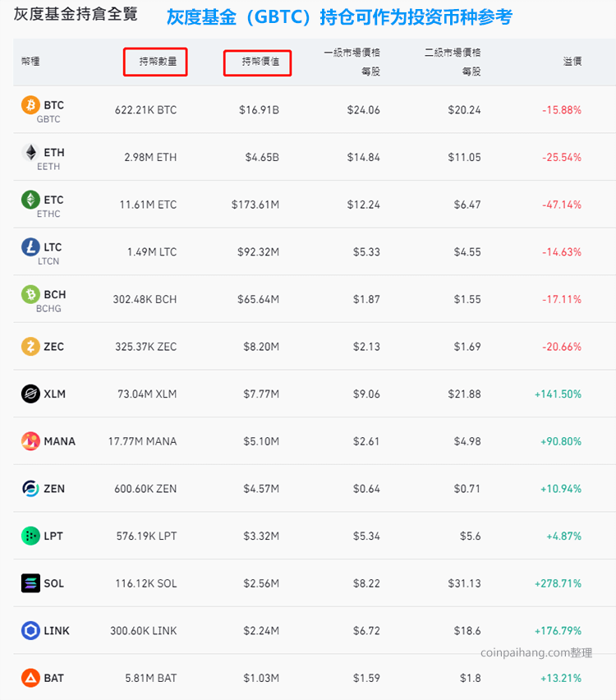Select the 300.60K LINK holdings value
616x700 pixels.
[x=143, y=630]
